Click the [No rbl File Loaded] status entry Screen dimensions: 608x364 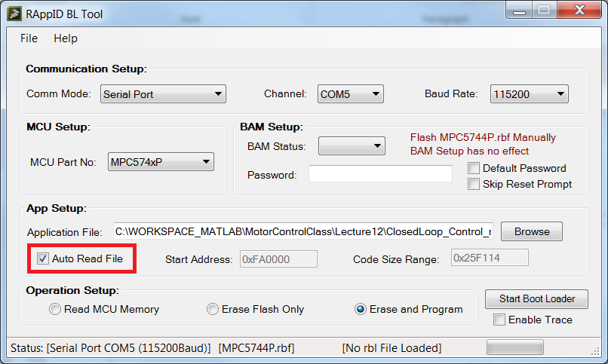(x=392, y=348)
